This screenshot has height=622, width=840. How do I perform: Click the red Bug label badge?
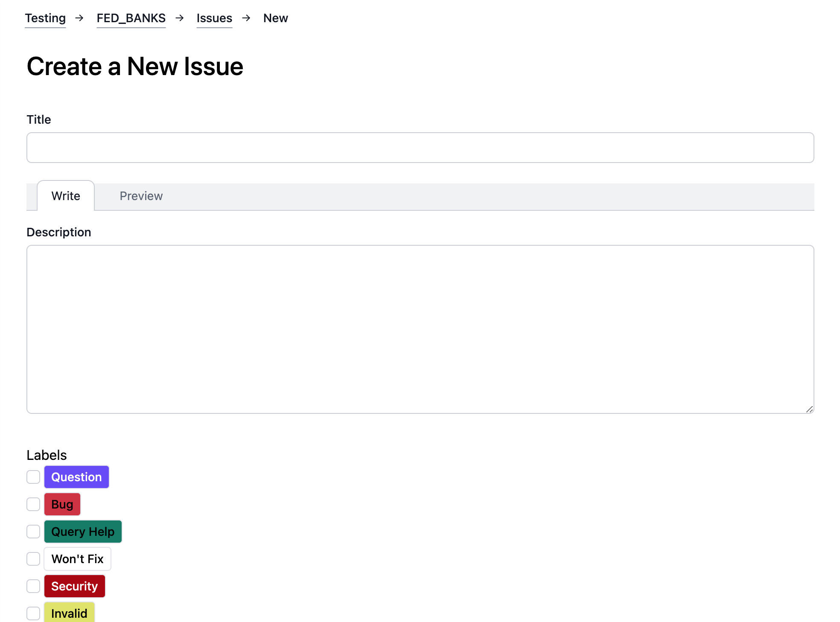tap(62, 504)
